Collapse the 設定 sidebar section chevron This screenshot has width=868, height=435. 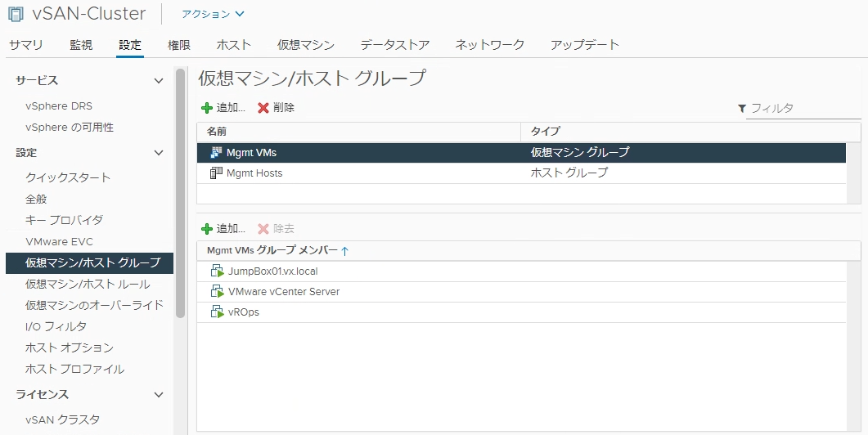pos(159,153)
